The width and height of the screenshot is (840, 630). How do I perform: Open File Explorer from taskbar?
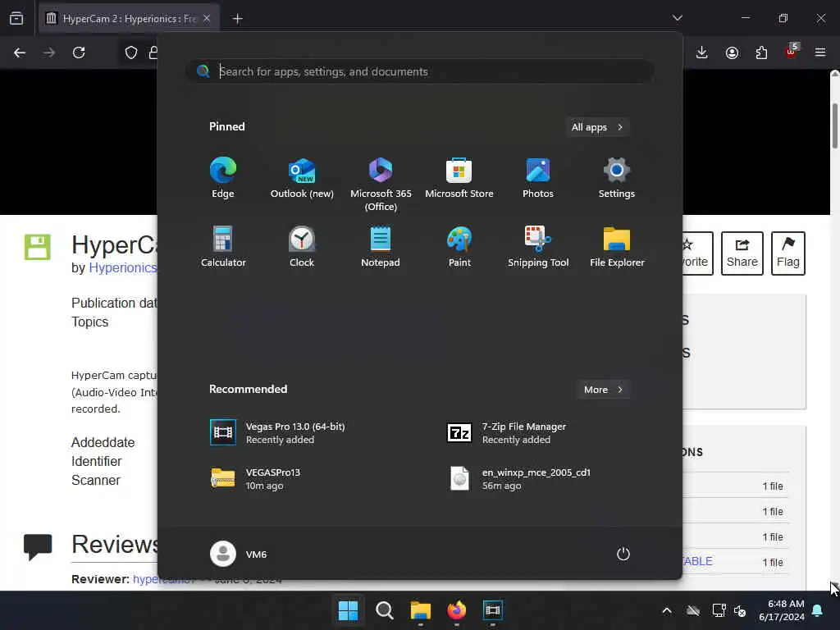coord(421,610)
